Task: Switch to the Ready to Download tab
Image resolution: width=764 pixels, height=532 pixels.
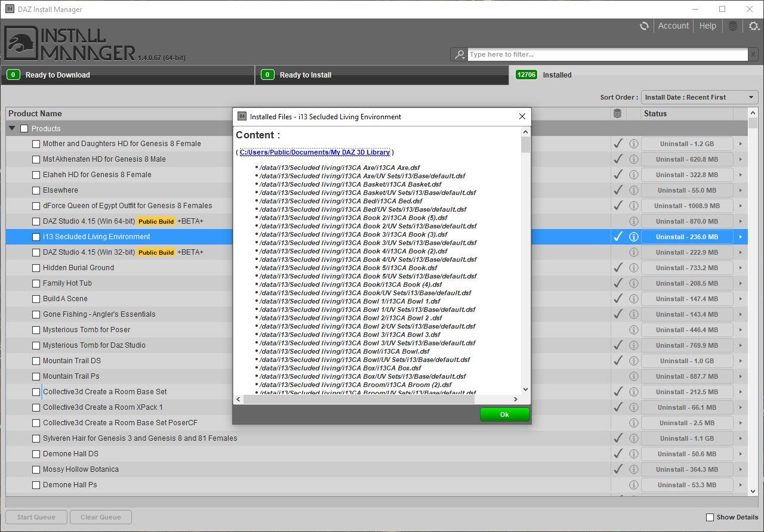Action: point(128,75)
